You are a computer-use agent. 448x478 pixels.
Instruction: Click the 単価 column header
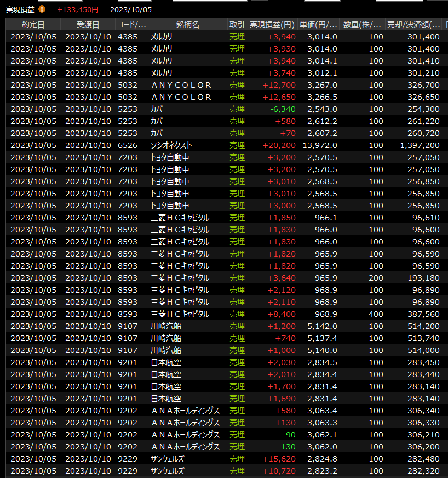click(318, 25)
